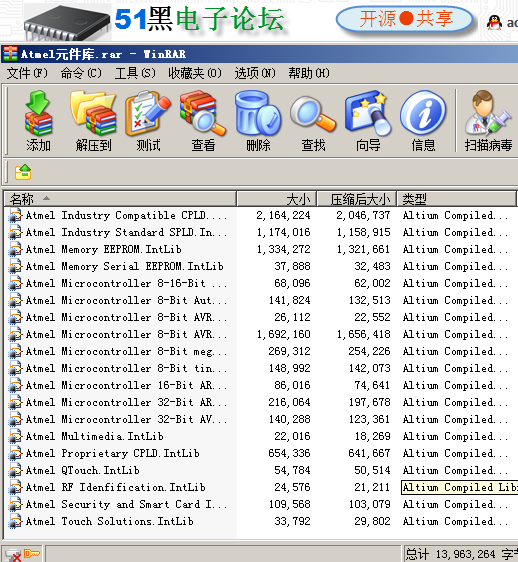Image resolution: width=518 pixels, height=562 pixels.
Task: Open the 选项(N) menu
Action: click(x=255, y=73)
